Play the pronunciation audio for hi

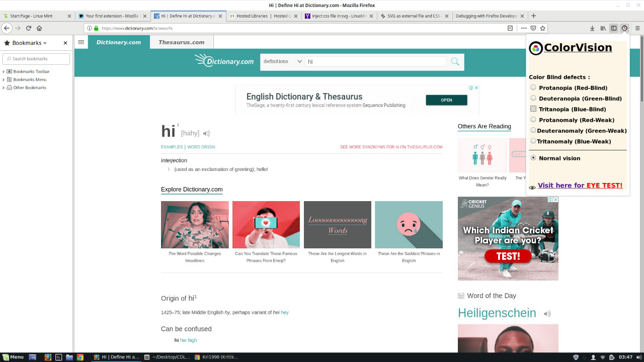click(x=206, y=133)
